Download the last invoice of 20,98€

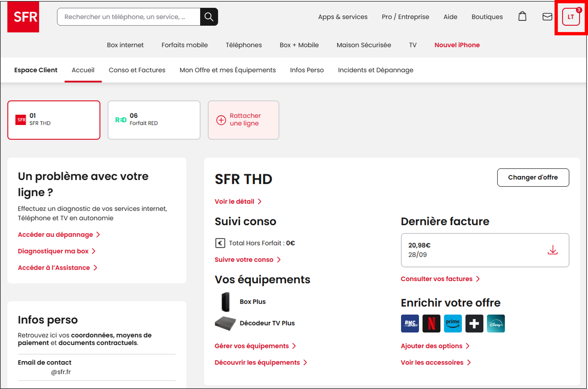(553, 250)
